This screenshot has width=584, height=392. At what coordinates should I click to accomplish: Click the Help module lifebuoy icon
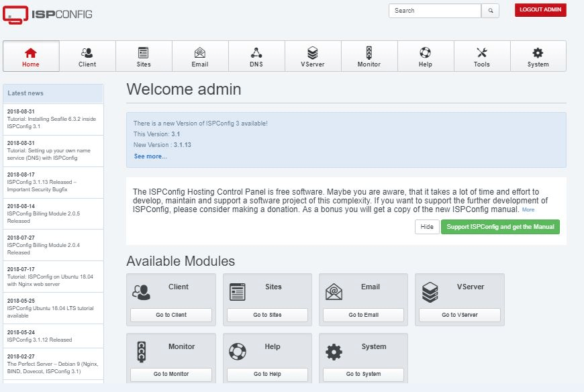[x=238, y=352]
